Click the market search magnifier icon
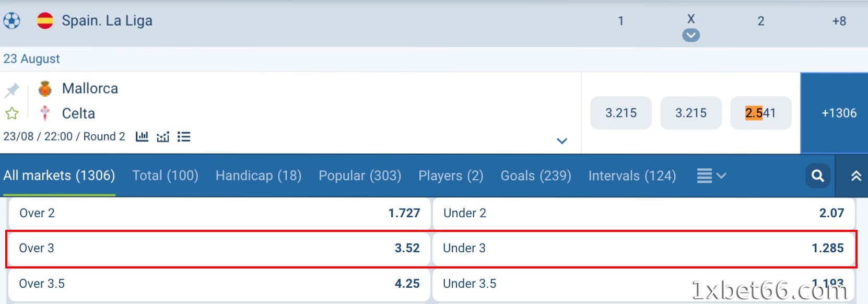 tap(817, 176)
